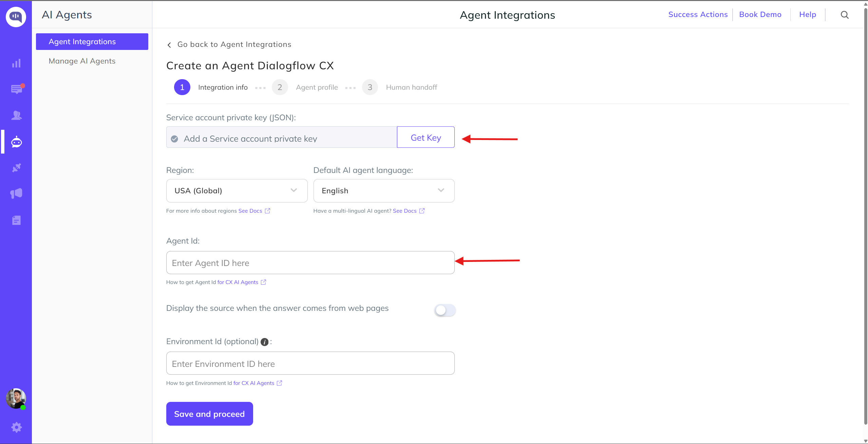Click the 'Display the source when the answer comes' text
The height and width of the screenshot is (444, 868).
277,308
